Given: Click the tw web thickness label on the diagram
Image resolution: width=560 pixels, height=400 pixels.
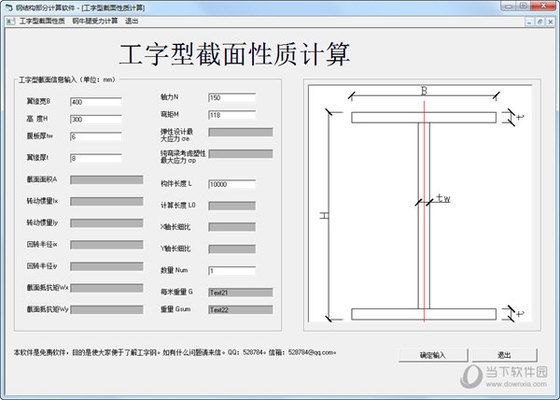Looking at the screenshot, I should pos(443,198).
